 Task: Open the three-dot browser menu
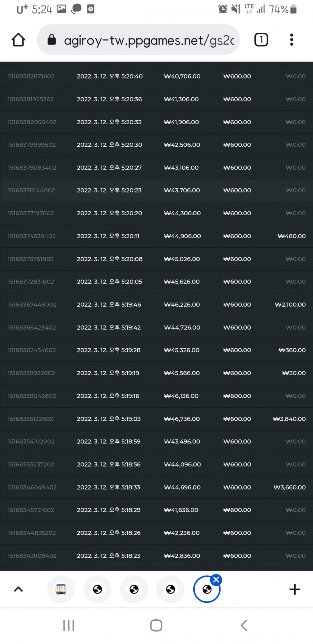tap(292, 39)
